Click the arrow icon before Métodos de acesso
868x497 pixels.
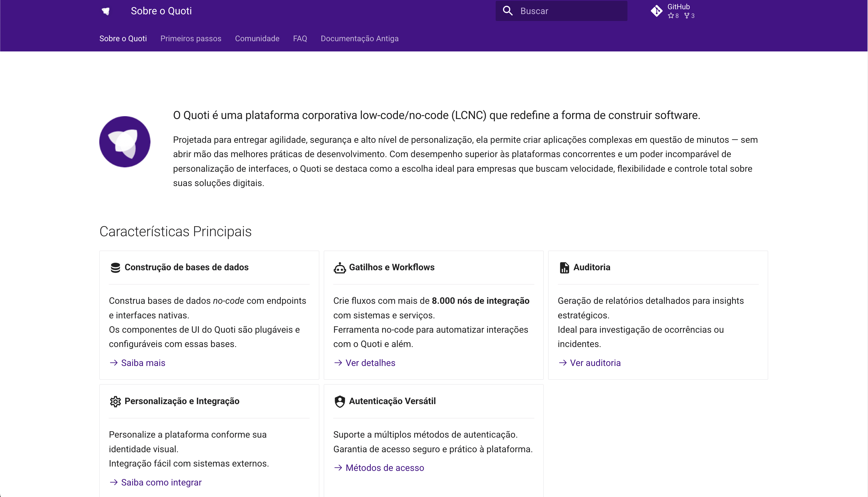coord(338,468)
